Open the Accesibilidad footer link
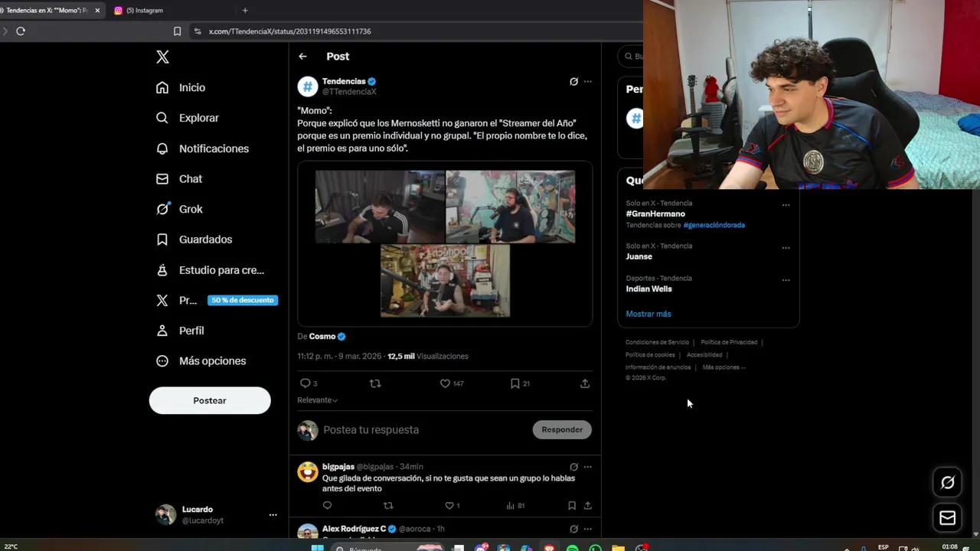The height and width of the screenshot is (551, 980). click(704, 355)
